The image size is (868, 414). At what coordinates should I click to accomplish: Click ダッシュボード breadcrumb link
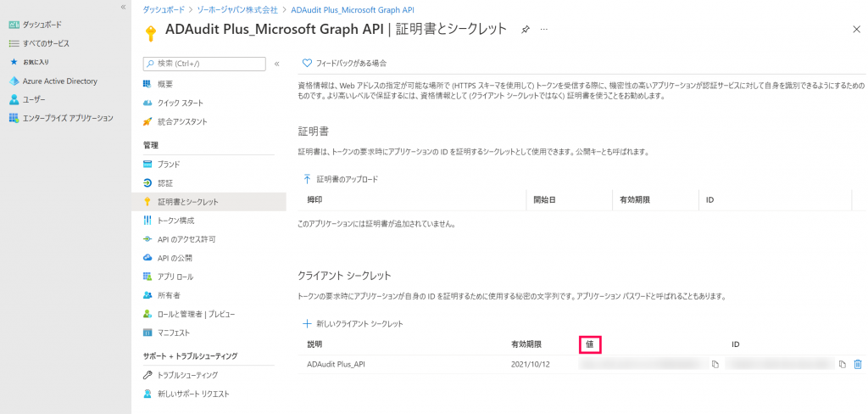pos(159,9)
